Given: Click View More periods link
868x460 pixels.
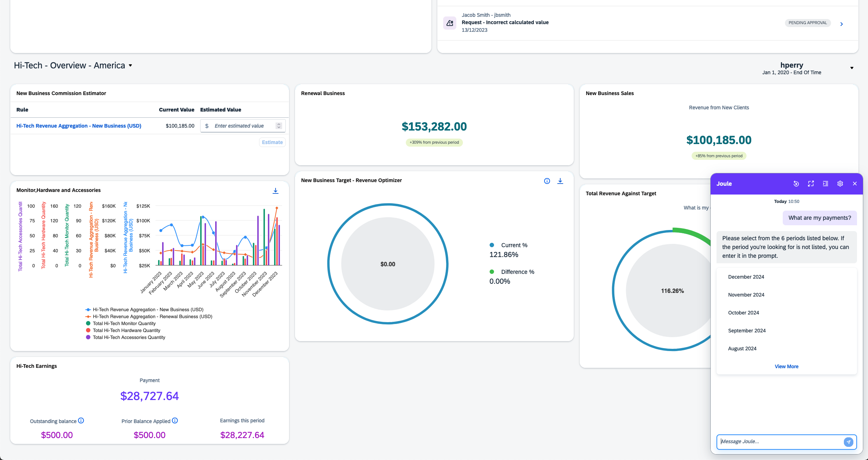Looking at the screenshot, I should click(786, 366).
